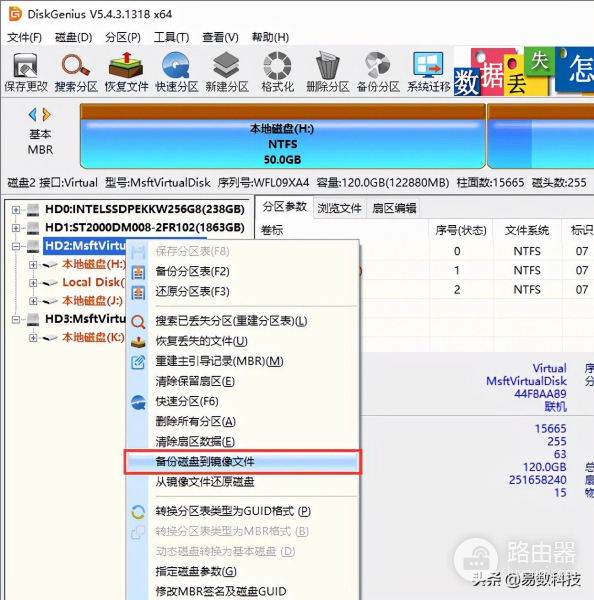Switch to the 浏览文件 tab

coord(339,208)
